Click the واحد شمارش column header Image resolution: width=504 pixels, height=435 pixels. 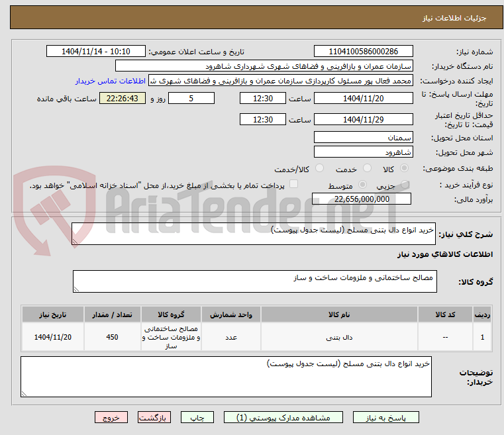pyautogui.click(x=231, y=314)
